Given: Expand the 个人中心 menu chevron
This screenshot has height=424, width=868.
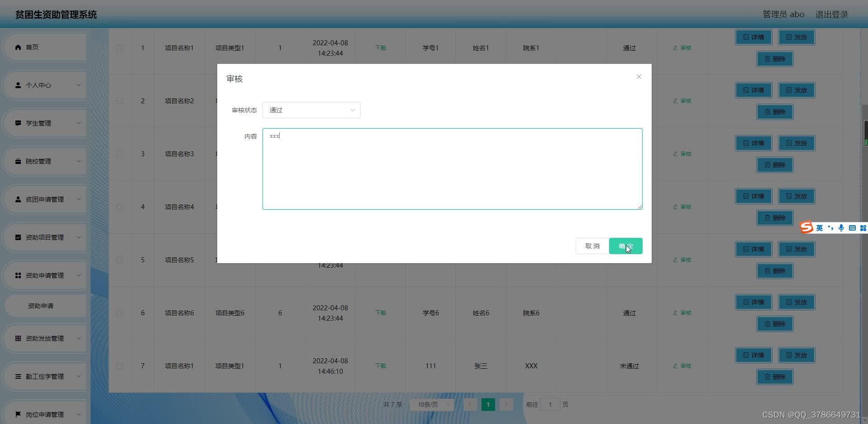Looking at the screenshot, I should [x=79, y=85].
